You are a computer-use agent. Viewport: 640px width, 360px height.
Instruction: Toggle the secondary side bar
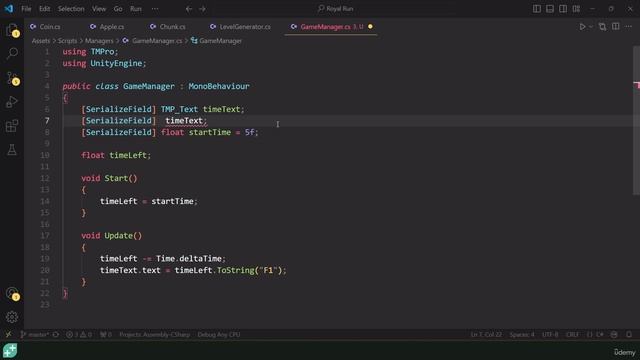click(563, 9)
